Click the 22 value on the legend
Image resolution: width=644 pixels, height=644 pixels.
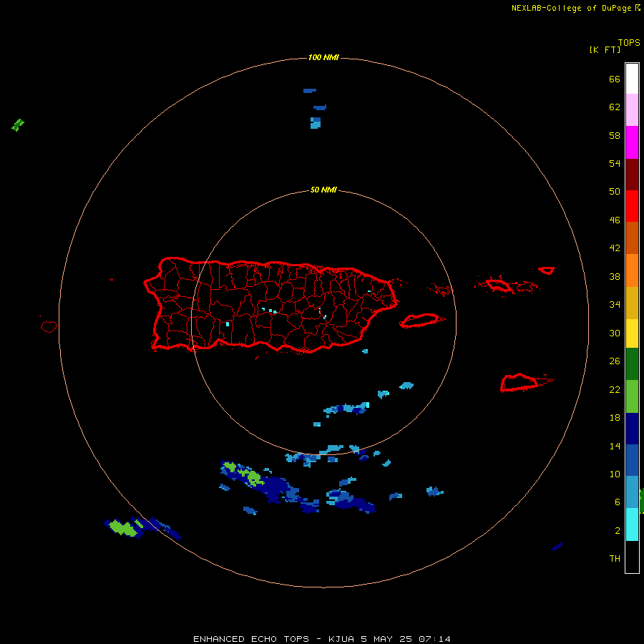[615, 389]
